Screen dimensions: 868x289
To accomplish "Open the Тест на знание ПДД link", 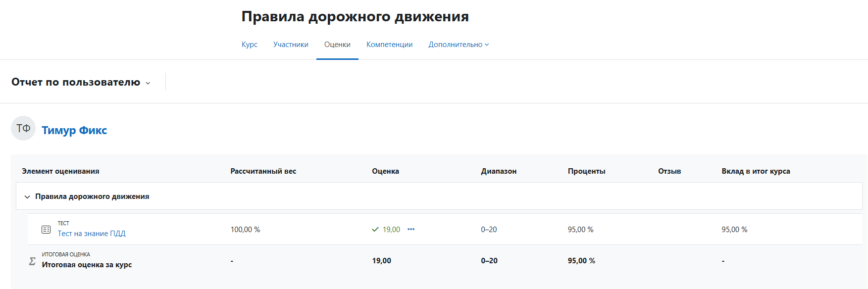I will point(92,234).
